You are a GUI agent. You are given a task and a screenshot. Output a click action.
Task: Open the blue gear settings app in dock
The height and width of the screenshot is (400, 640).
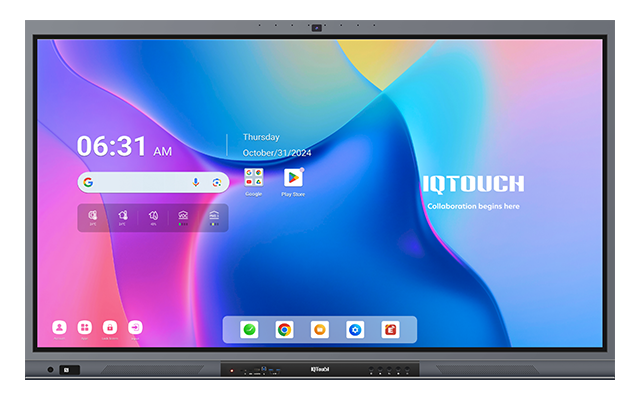pyautogui.click(x=355, y=329)
